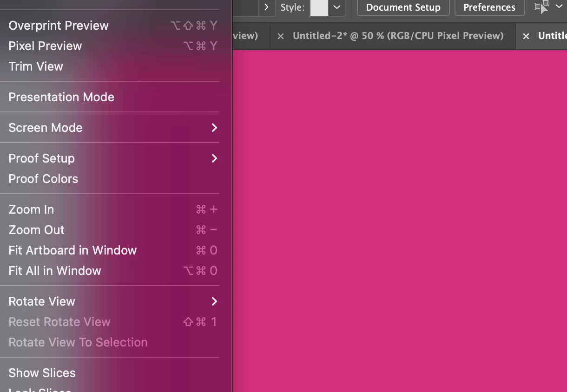
Task: Open the Preferences button
Action: pos(489,7)
